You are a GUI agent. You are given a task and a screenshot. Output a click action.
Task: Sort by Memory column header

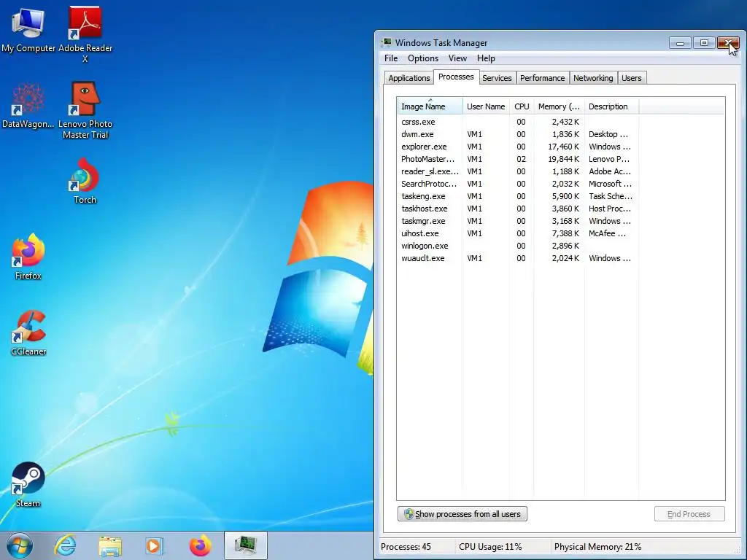(559, 106)
